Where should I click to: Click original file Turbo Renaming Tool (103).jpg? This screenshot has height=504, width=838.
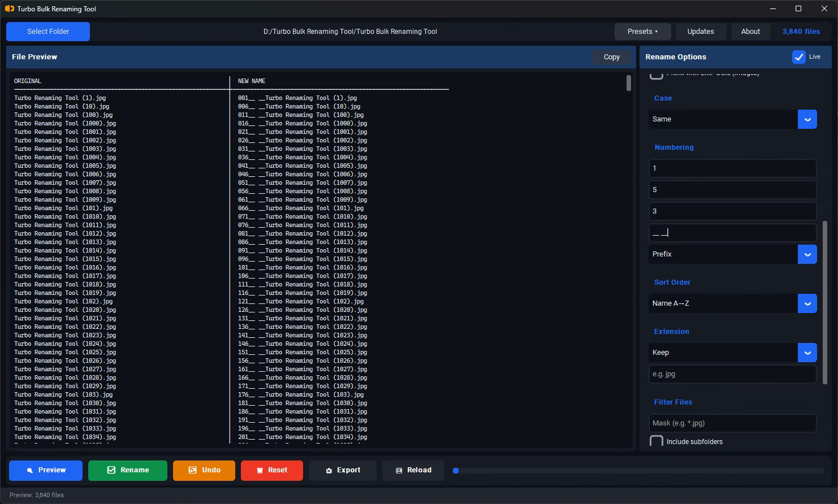point(63,394)
